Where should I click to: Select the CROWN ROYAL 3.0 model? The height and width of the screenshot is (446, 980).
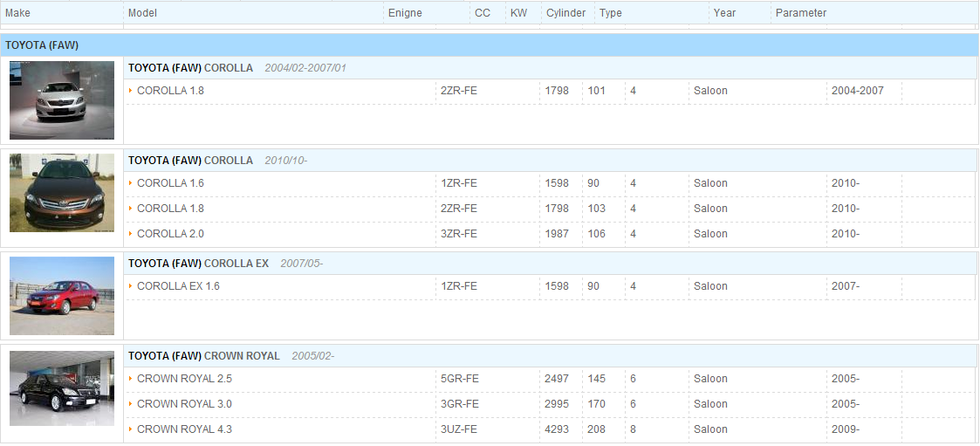(184, 404)
